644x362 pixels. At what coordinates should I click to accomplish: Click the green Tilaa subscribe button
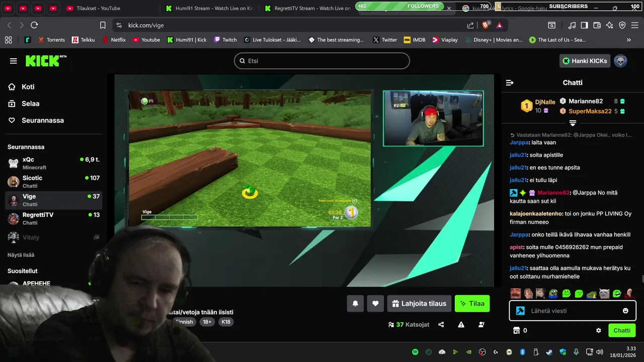pos(472,304)
